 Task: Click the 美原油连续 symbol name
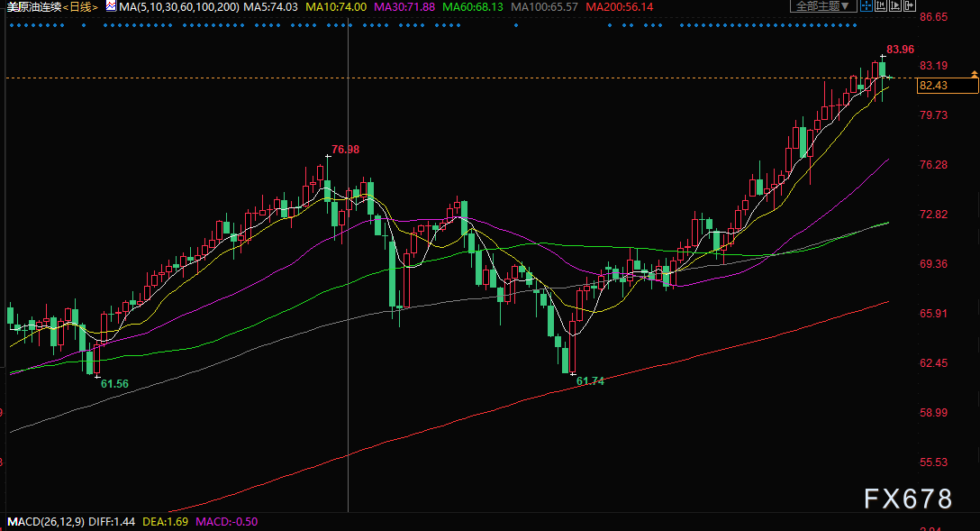click(33, 7)
